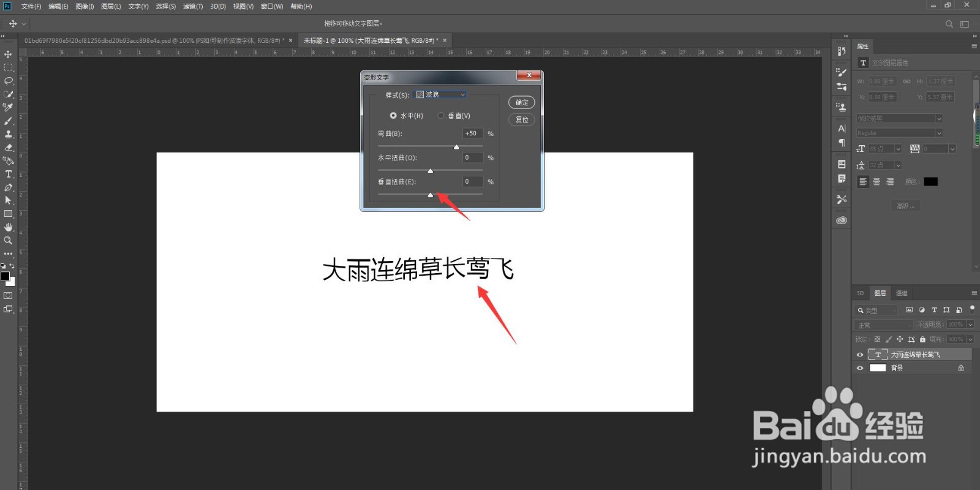Open the Brush Settings panel icon
This screenshot has height=490, width=980.
pos(842,72)
